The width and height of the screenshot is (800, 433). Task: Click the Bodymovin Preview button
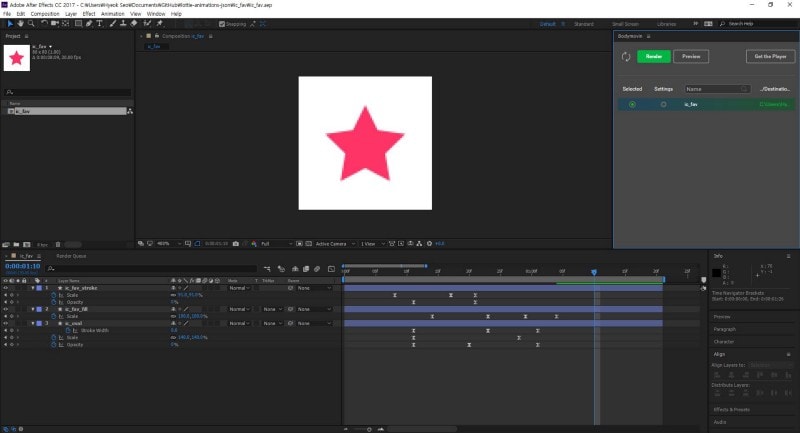[691, 57]
